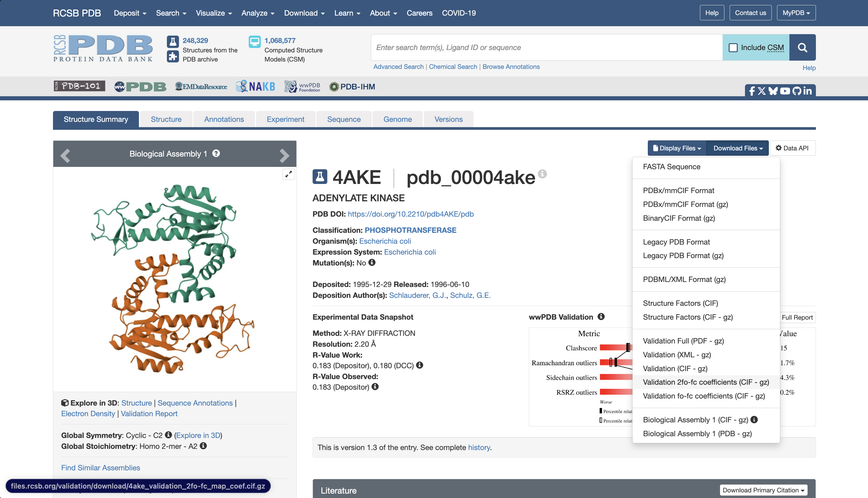This screenshot has width=868, height=498.
Task: Click the Mutation(s) info icon
Action: coord(372,262)
